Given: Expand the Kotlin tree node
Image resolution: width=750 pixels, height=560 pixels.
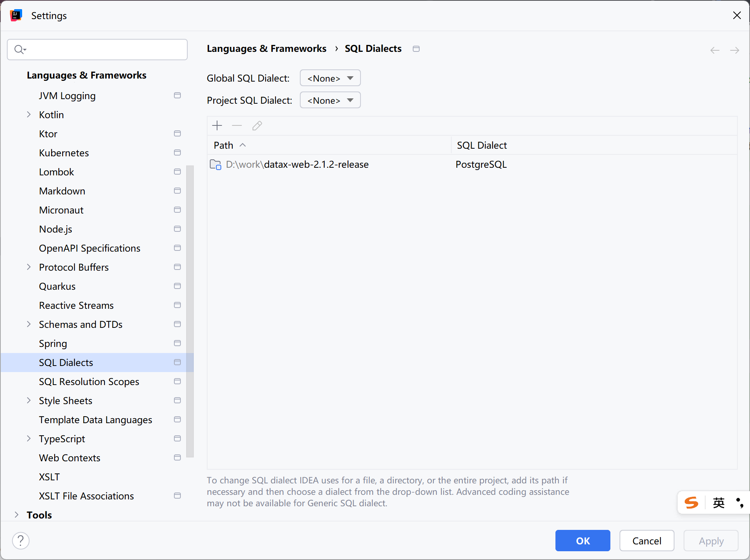Looking at the screenshot, I should 29,115.
